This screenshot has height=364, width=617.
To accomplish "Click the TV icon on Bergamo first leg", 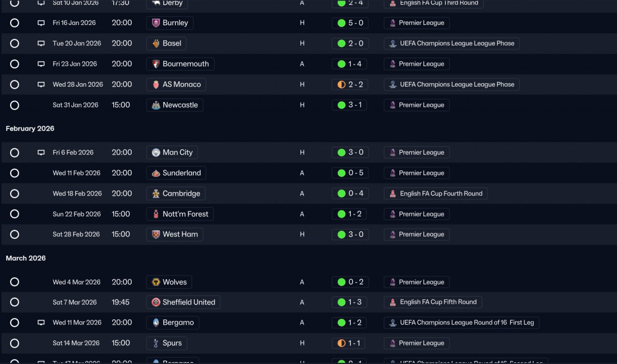I will [x=41, y=323].
